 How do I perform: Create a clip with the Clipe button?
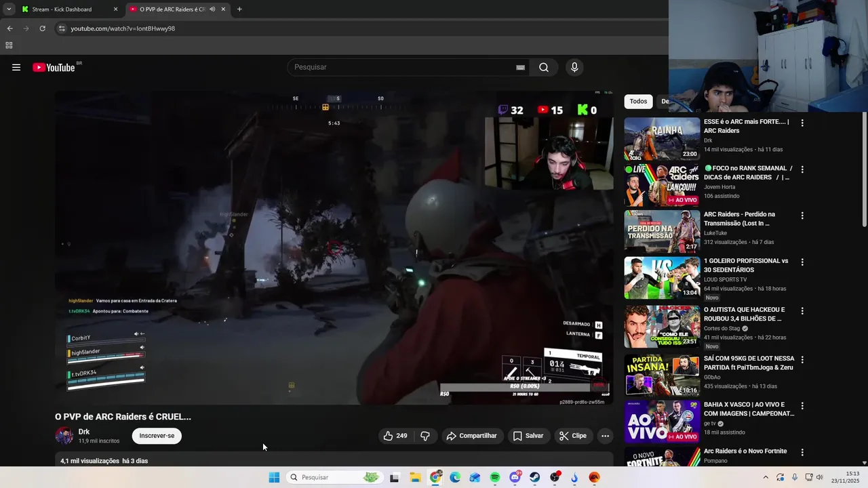(x=573, y=436)
